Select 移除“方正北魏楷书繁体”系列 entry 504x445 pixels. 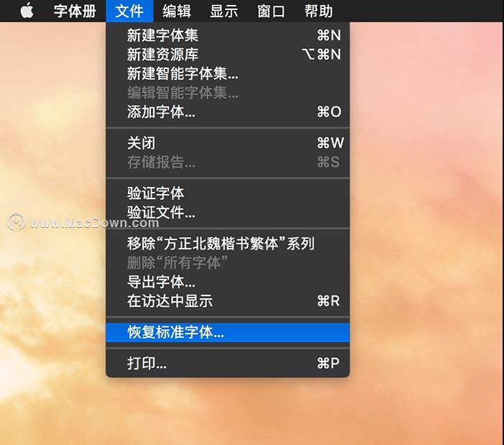tap(228, 244)
